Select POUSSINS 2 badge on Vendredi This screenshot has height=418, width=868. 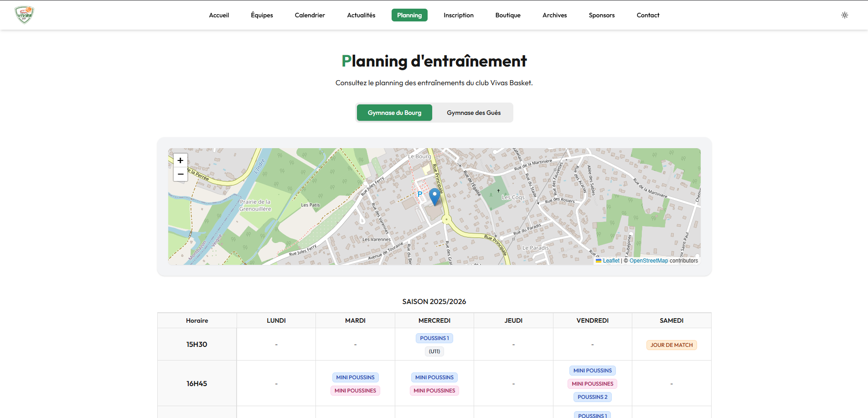(592, 397)
